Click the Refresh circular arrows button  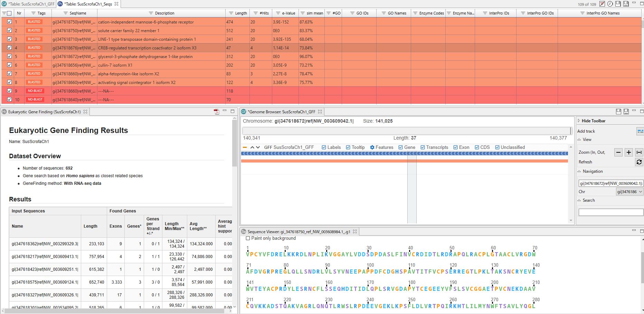coord(639,162)
